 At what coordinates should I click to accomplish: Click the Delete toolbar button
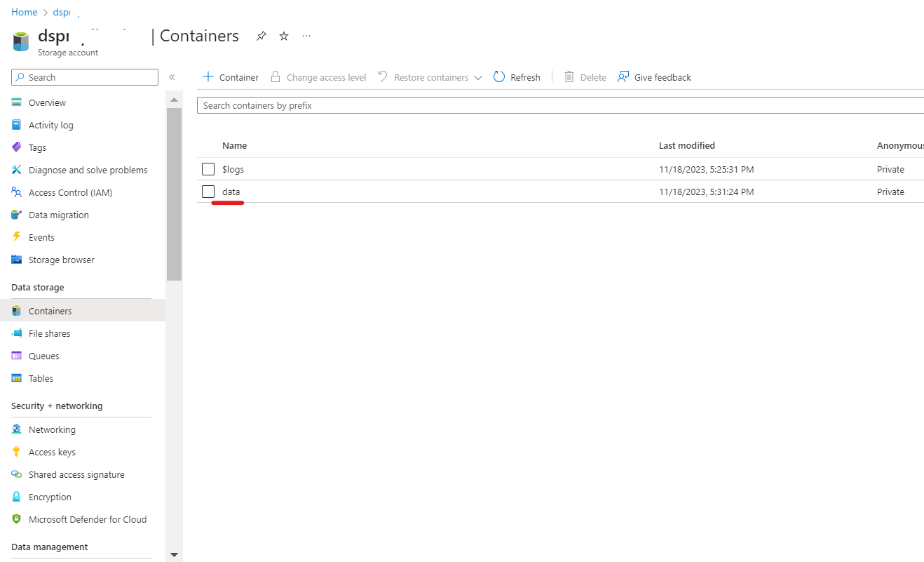pos(585,77)
